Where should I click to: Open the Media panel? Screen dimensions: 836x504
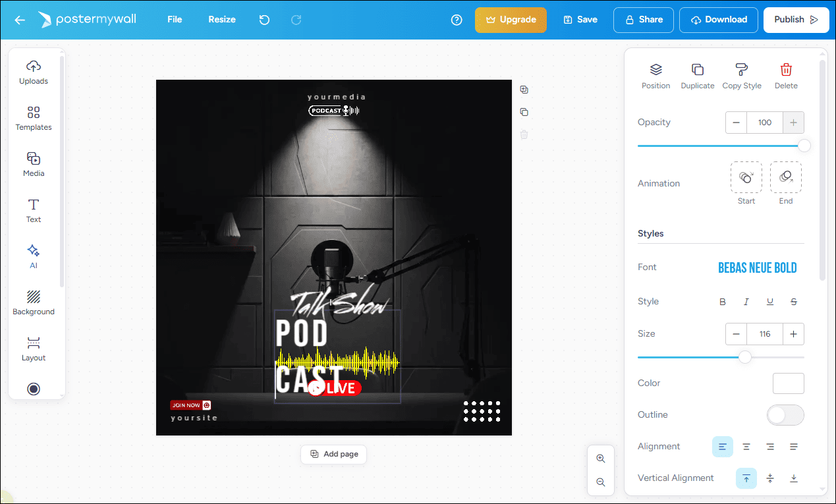pos(33,164)
